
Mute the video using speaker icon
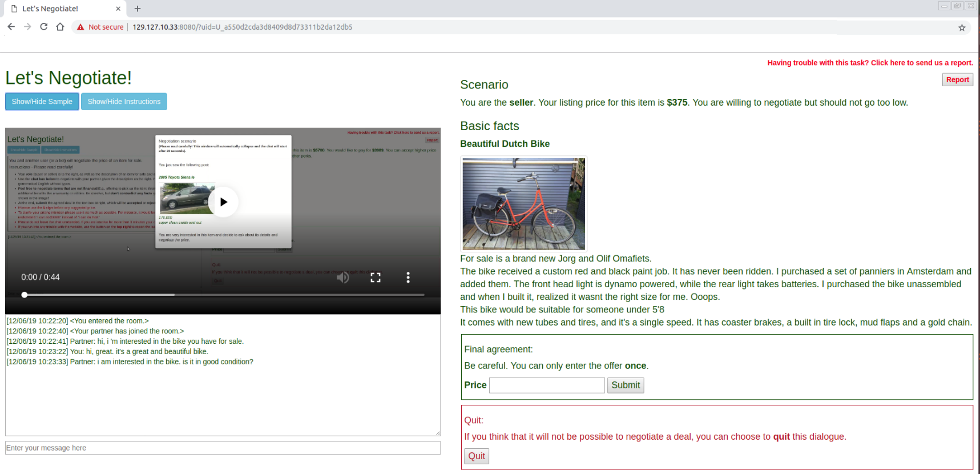click(342, 278)
